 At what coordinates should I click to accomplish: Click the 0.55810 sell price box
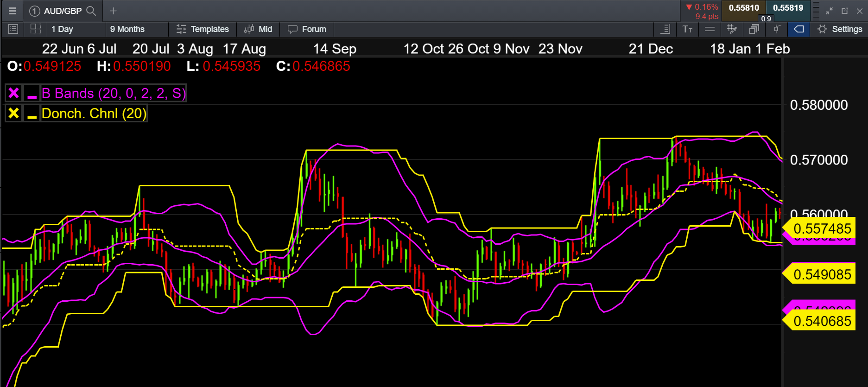pyautogui.click(x=743, y=8)
